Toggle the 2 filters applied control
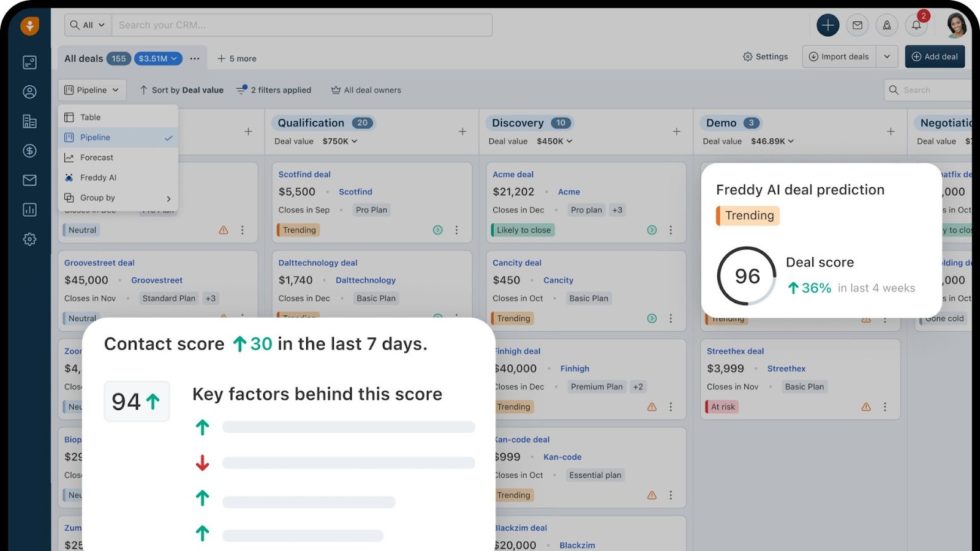 (x=273, y=90)
